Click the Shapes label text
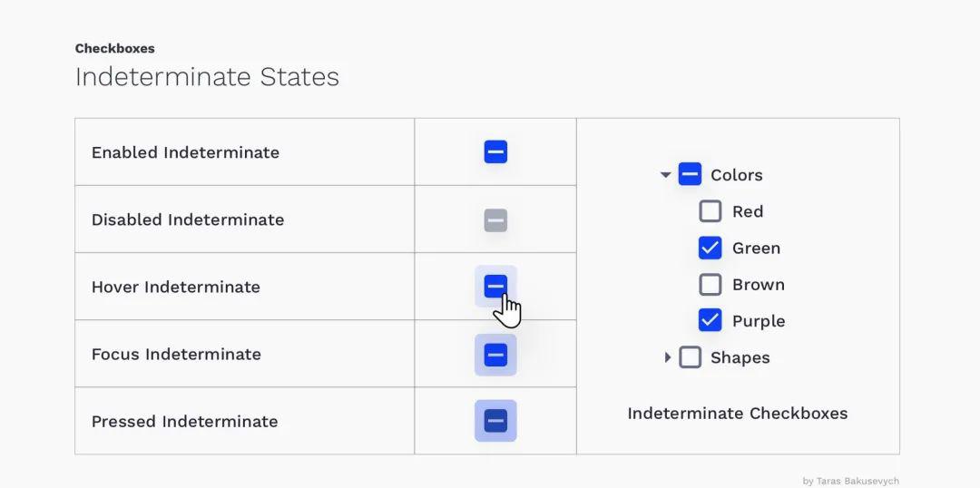The height and width of the screenshot is (488, 980). [x=740, y=358]
